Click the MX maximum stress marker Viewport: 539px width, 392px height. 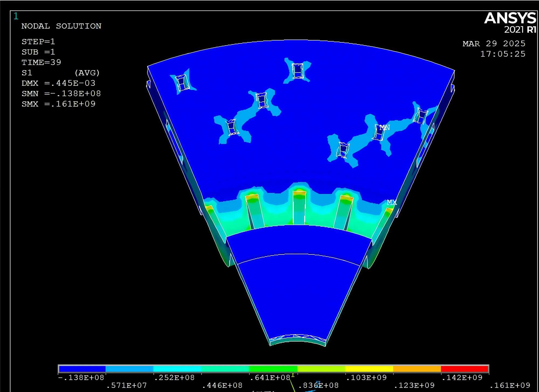[x=392, y=202]
